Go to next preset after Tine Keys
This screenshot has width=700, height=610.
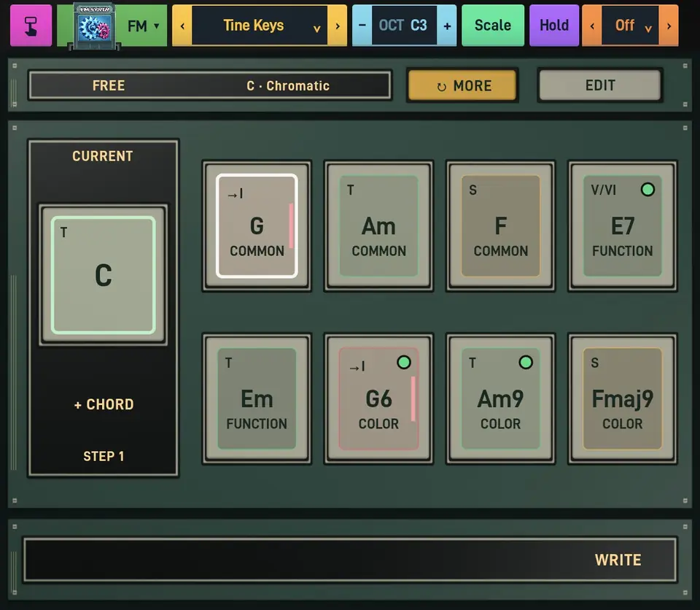coord(338,26)
